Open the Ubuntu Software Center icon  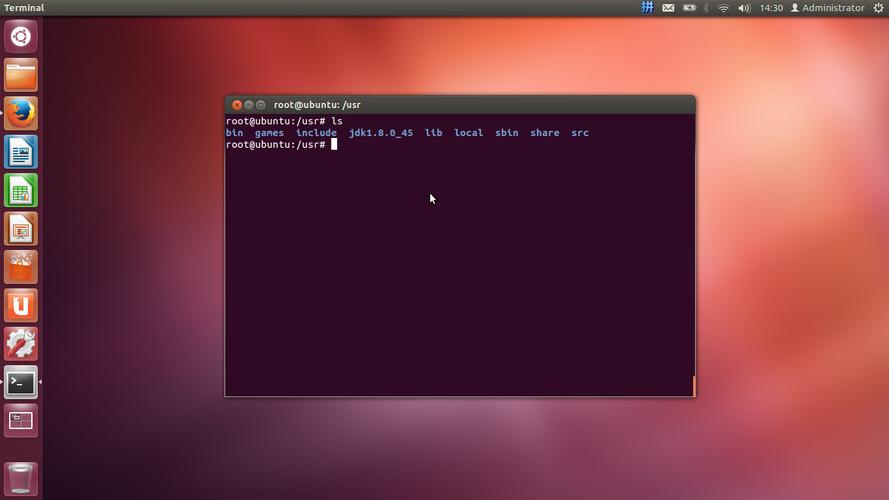[x=21, y=267]
